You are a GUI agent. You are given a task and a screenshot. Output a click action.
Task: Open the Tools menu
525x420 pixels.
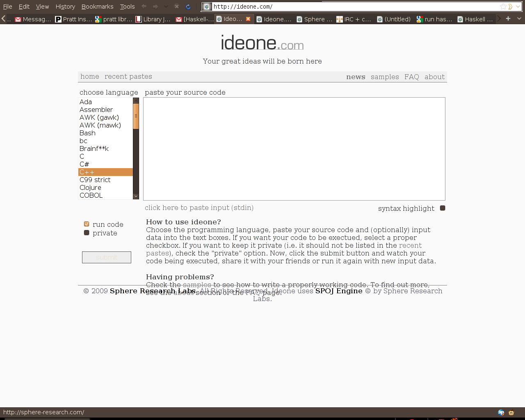(x=127, y=7)
